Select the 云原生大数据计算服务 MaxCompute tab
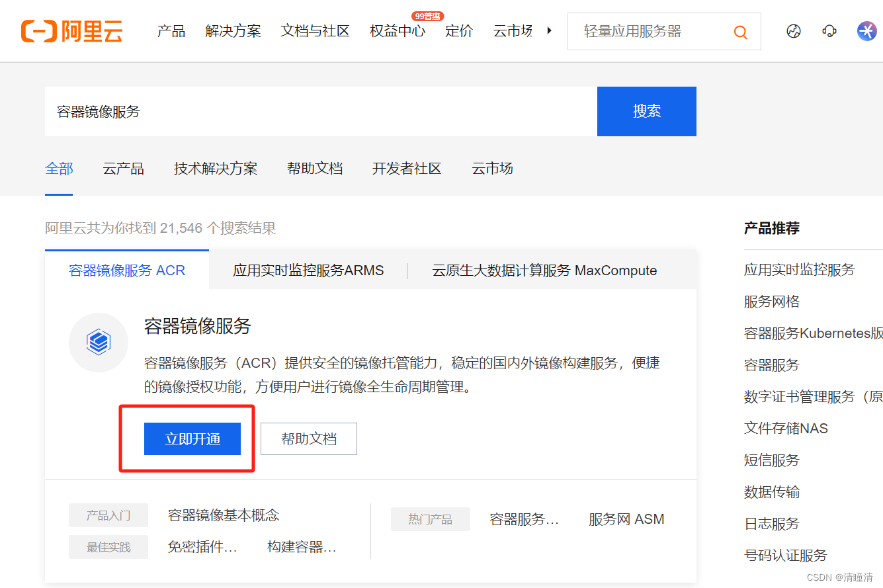This screenshot has width=883, height=588. click(x=544, y=270)
